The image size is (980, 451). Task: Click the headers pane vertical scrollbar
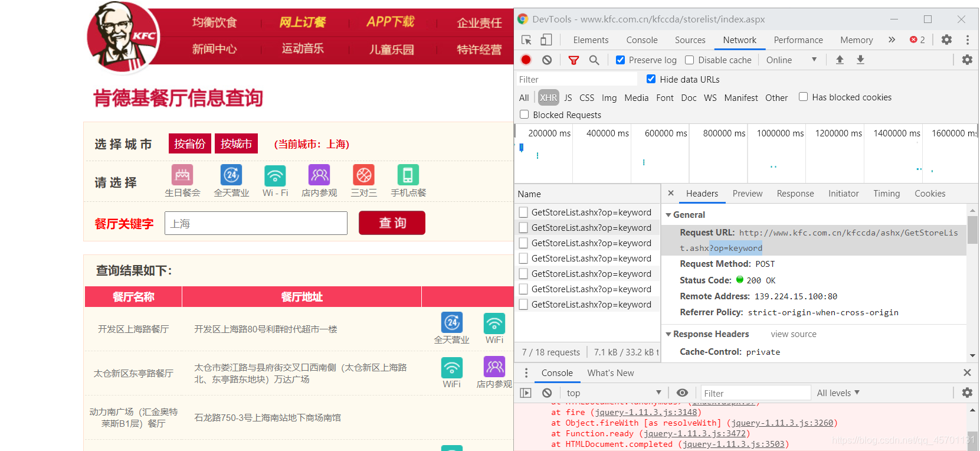tap(972, 230)
